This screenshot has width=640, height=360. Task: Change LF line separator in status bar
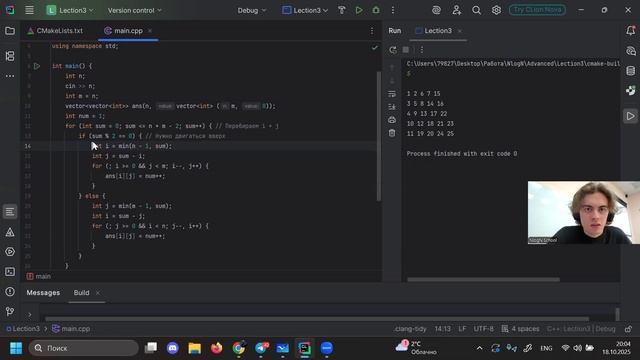point(462,329)
